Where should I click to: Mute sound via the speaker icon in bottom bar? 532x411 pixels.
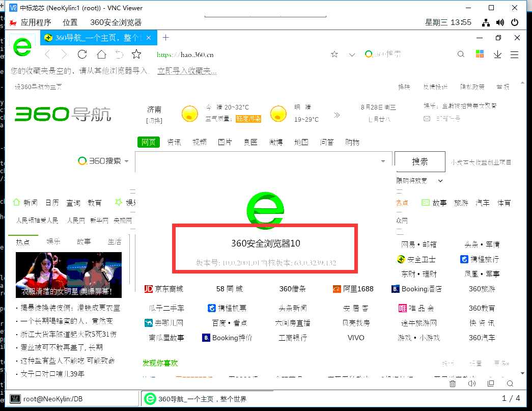[x=471, y=383]
